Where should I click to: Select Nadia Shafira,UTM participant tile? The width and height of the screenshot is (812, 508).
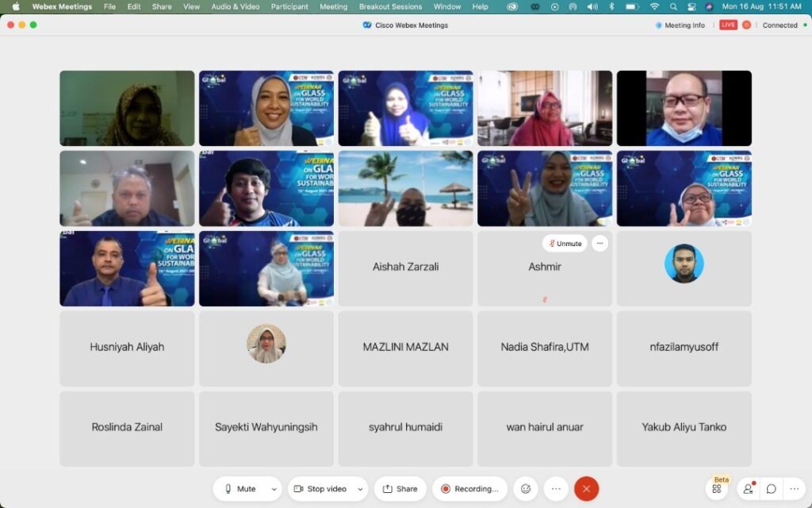click(545, 348)
